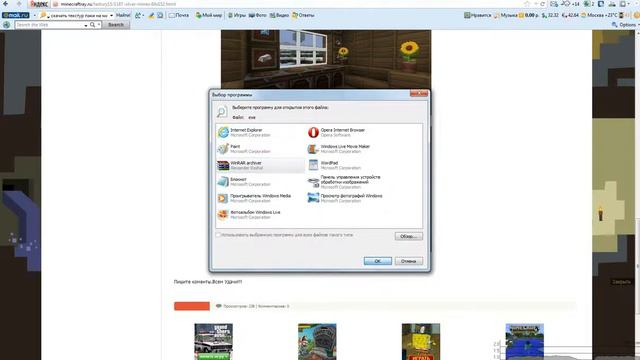Choose Paint from the program list
640x360 pixels.
[x=260, y=149]
